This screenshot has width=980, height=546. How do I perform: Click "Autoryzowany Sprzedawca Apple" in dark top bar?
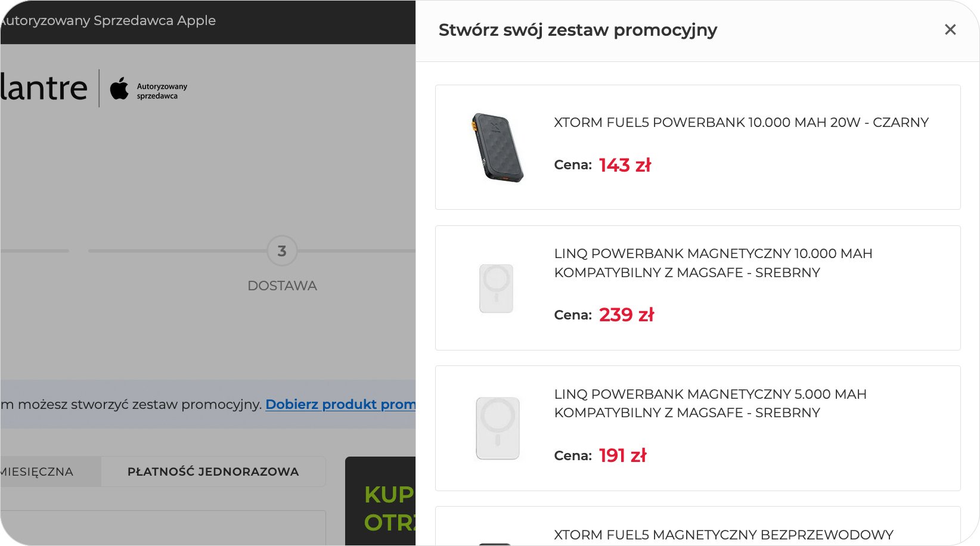(108, 20)
